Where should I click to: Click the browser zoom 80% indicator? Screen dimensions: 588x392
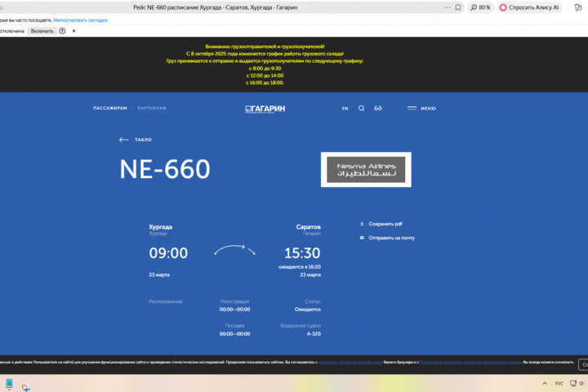tap(480, 7)
